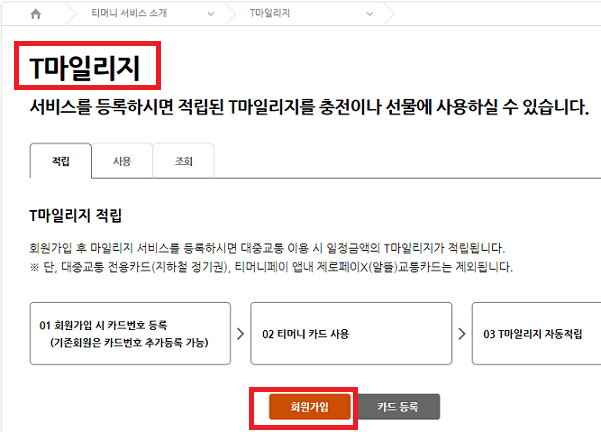Viewport: 601px width, 432px height.
Task: Select the 적립 tab
Action: pyautogui.click(x=61, y=161)
